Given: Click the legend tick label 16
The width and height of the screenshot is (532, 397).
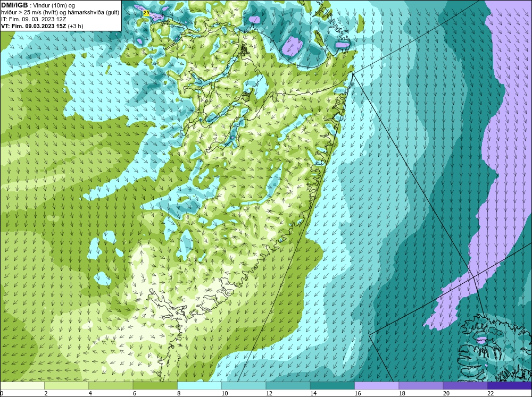Looking at the screenshot, I should pyautogui.click(x=358, y=393).
